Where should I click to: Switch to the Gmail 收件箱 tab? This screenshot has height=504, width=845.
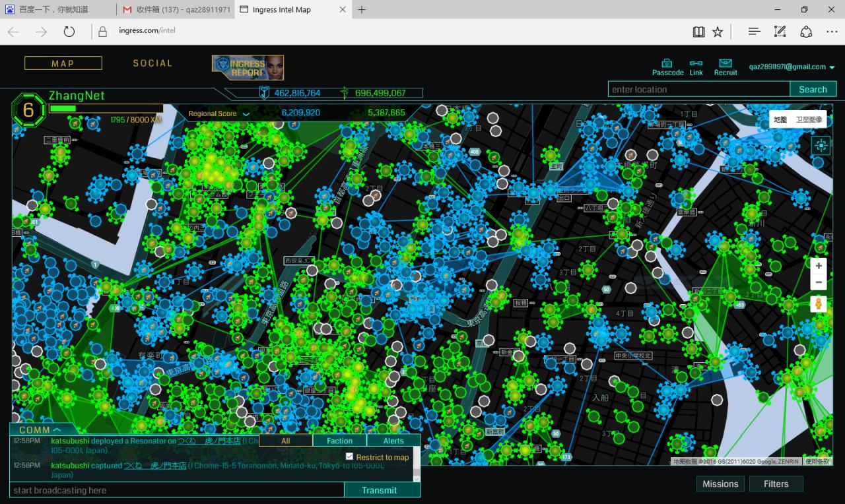click(x=176, y=10)
